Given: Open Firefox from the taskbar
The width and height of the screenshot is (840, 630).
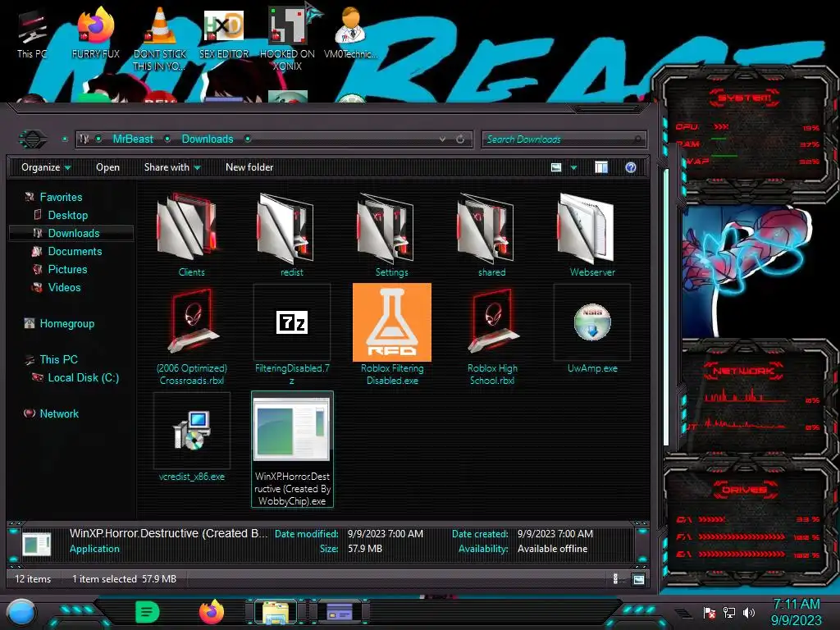Looking at the screenshot, I should tap(211, 611).
